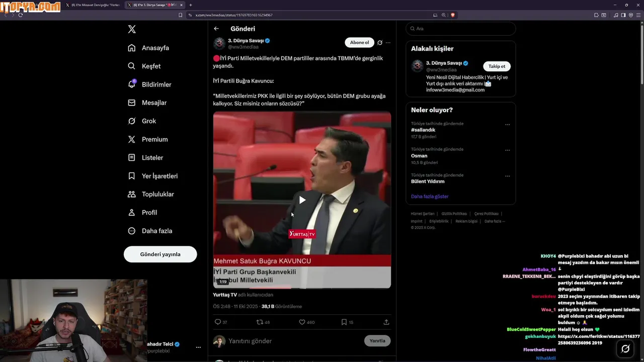This screenshot has height=362, width=644.
Task: Open the account menu dots beside Bahadır Telci
Action: coord(198,347)
